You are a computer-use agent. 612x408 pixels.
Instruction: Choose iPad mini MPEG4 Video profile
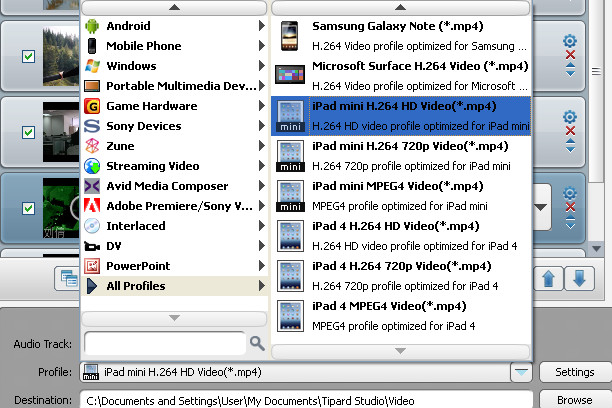coord(401,196)
